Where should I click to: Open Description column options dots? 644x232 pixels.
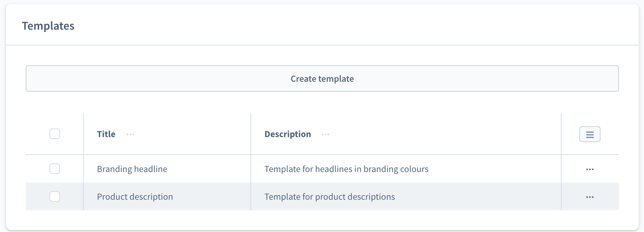pos(326,134)
